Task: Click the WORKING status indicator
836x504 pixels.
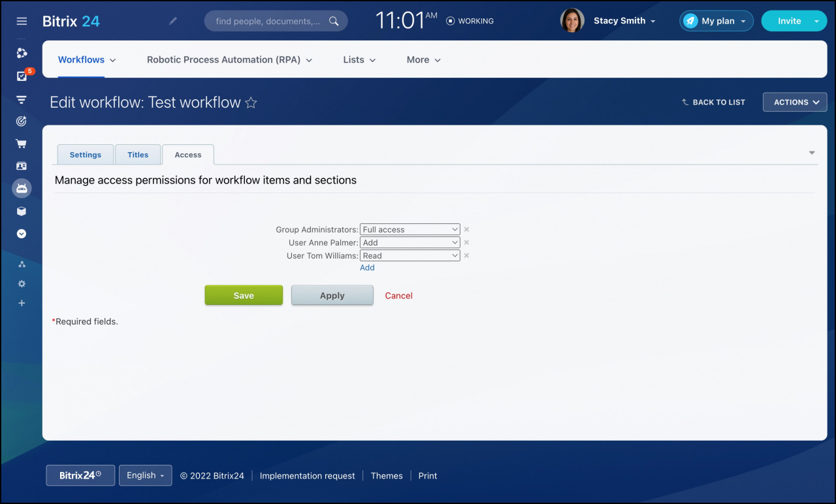Action: pos(470,21)
